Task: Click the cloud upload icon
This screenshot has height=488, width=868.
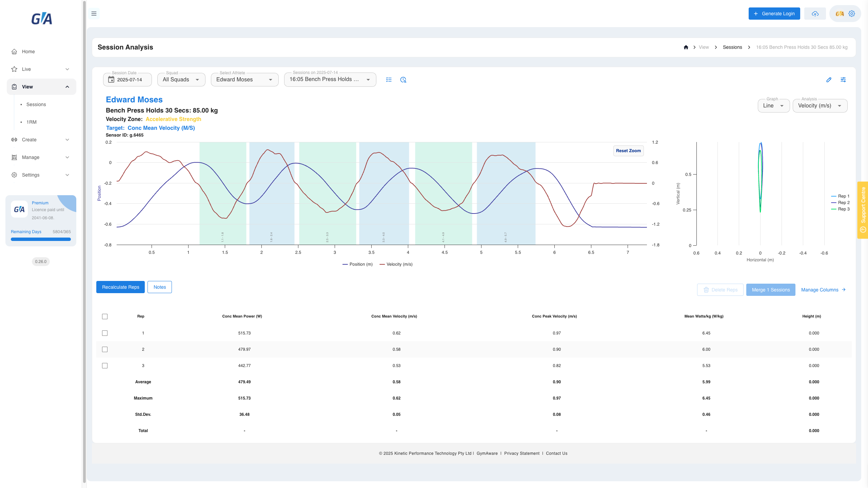Action: tap(815, 14)
